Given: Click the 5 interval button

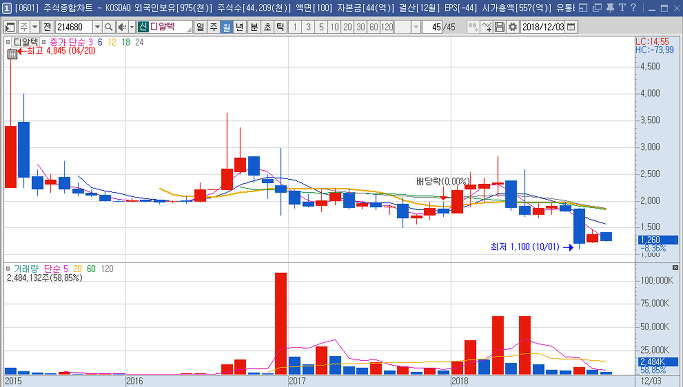Looking at the screenshot, I should pyautogui.click(x=321, y=27).
